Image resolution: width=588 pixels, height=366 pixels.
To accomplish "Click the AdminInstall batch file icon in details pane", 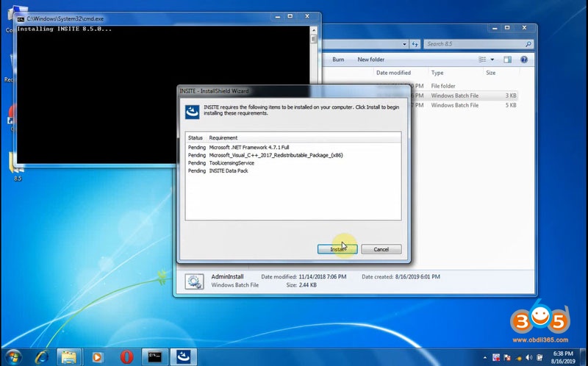I will coord(194,281).
